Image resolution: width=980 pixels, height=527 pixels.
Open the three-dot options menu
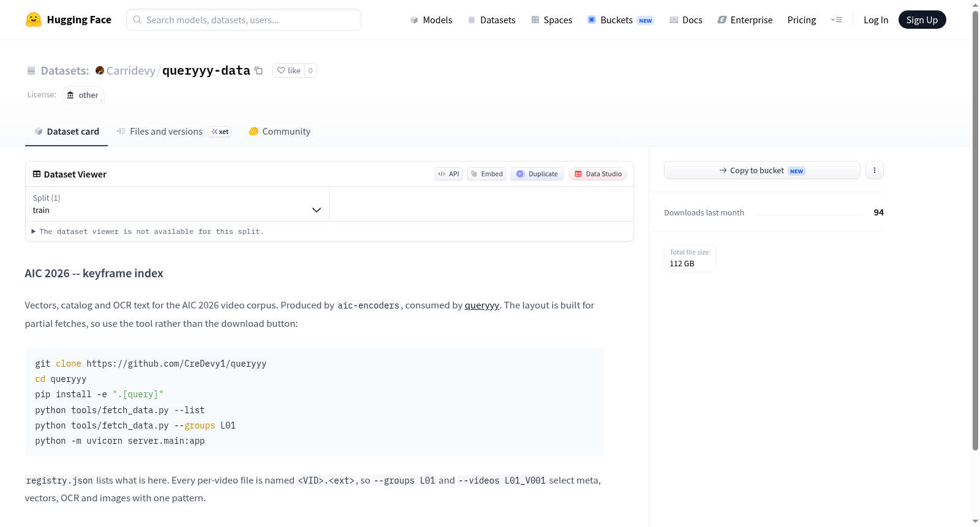coord(875,170)
